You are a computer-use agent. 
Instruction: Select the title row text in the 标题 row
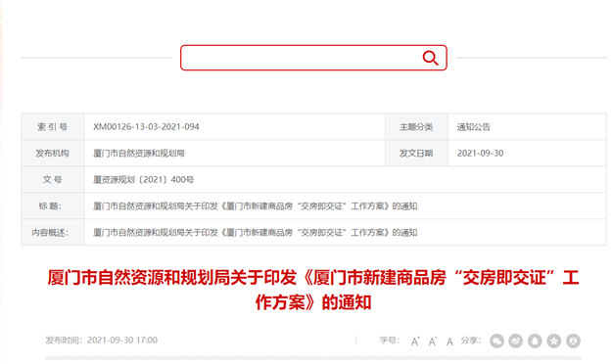pyautogui.click(x=255, y=206)
